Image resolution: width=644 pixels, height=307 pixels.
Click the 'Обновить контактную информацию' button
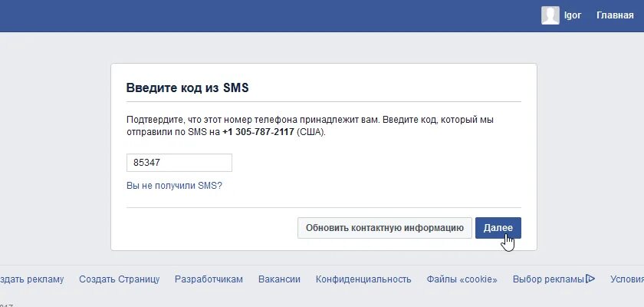[384, 228]
